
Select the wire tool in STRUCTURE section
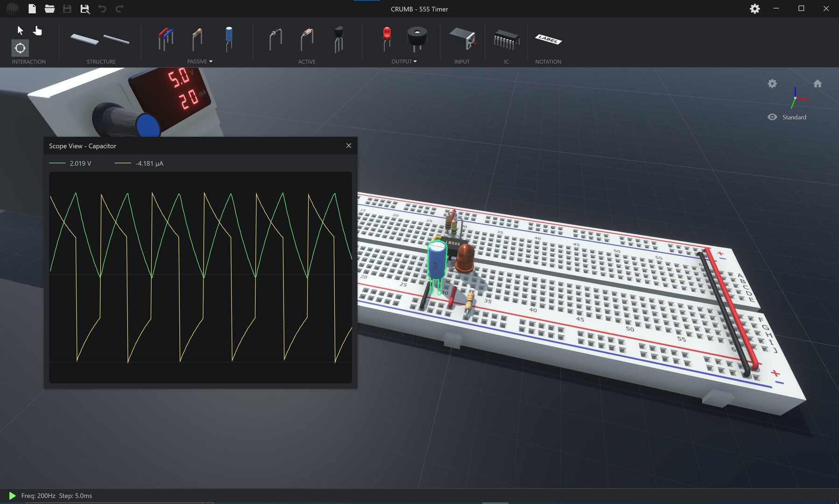point(116,40)
